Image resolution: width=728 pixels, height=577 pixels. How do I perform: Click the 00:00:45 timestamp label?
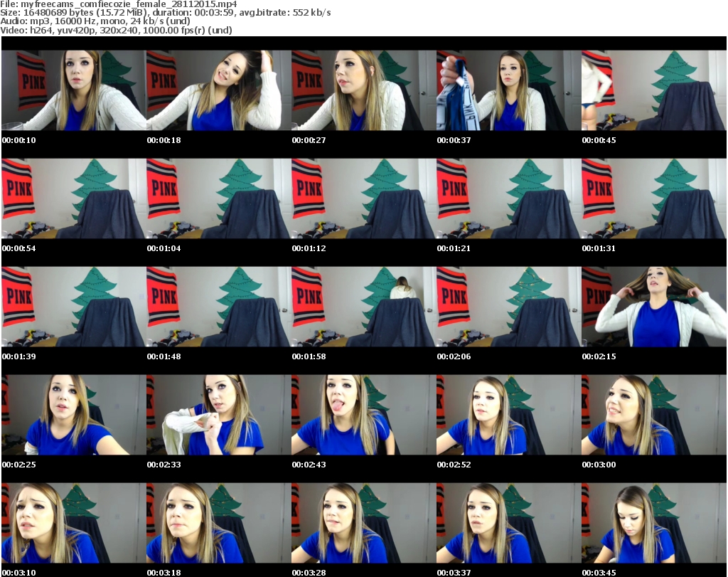click(599, 140)
